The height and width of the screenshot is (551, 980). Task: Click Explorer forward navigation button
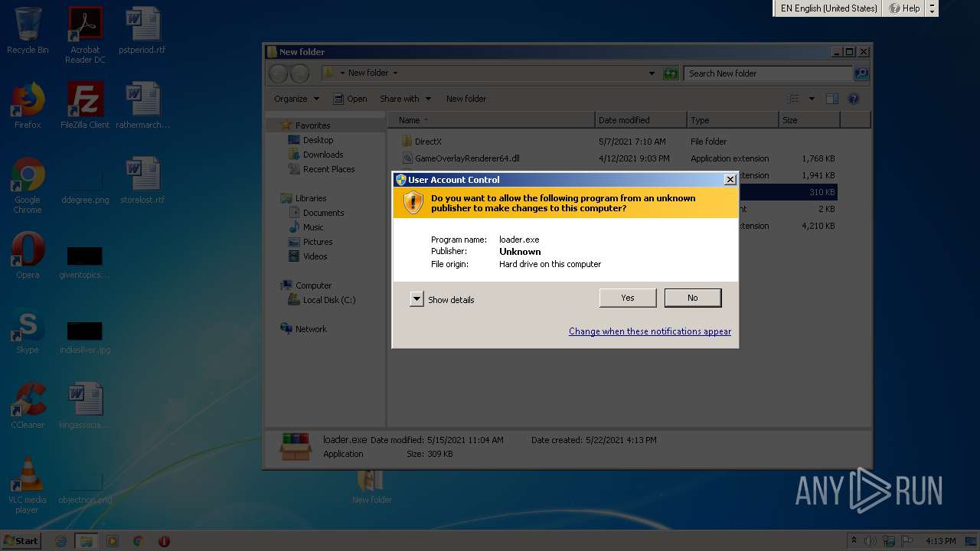point(299,73)
